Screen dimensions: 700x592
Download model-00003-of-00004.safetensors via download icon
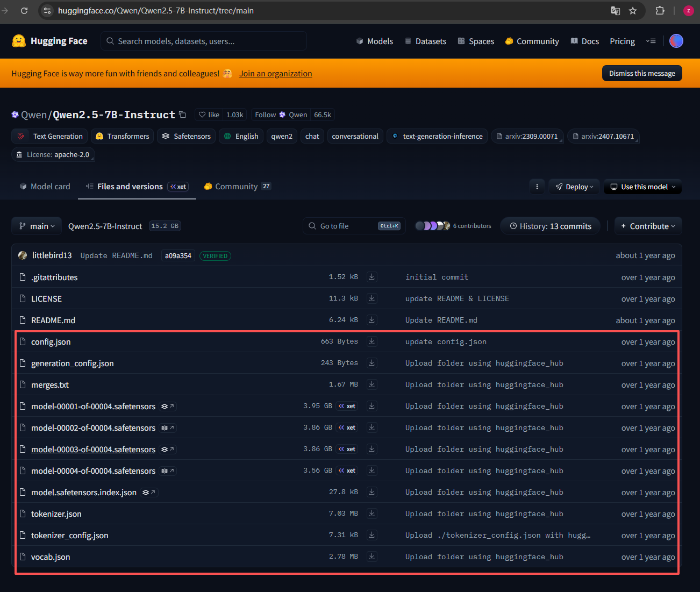click(372, 449)
